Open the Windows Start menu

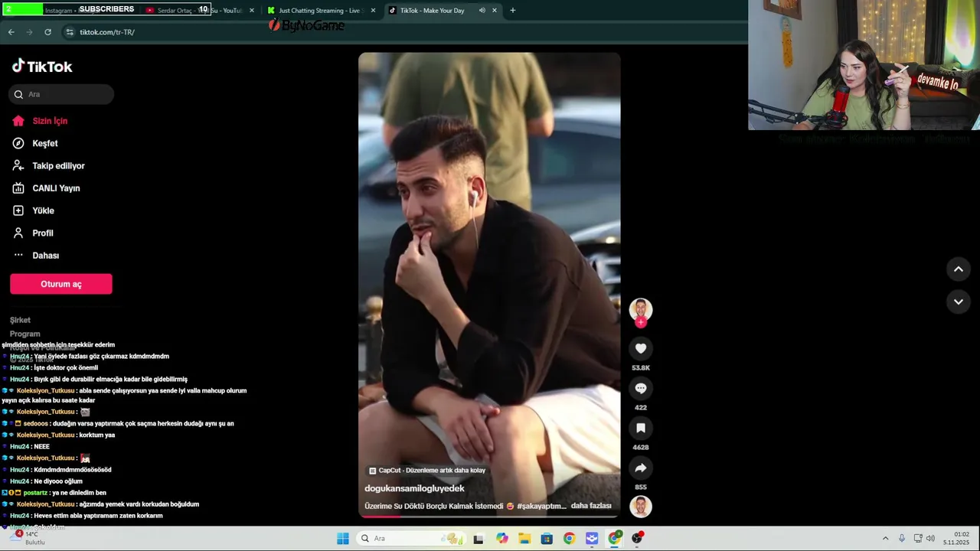pos(342,539)
